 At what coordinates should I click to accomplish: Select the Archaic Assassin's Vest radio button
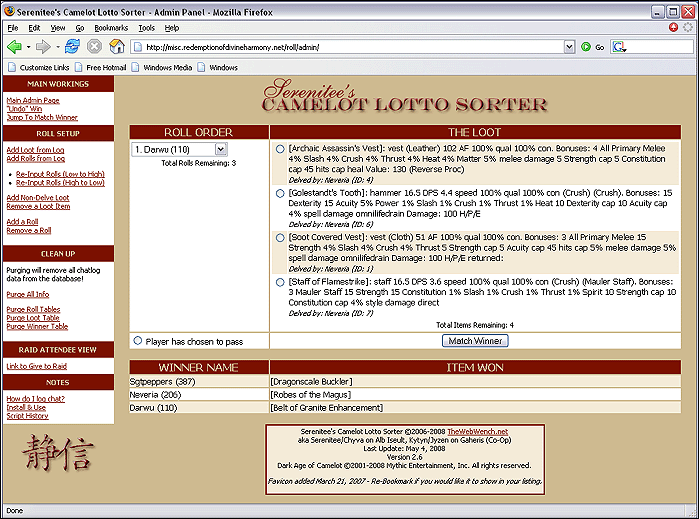[280, 150]
